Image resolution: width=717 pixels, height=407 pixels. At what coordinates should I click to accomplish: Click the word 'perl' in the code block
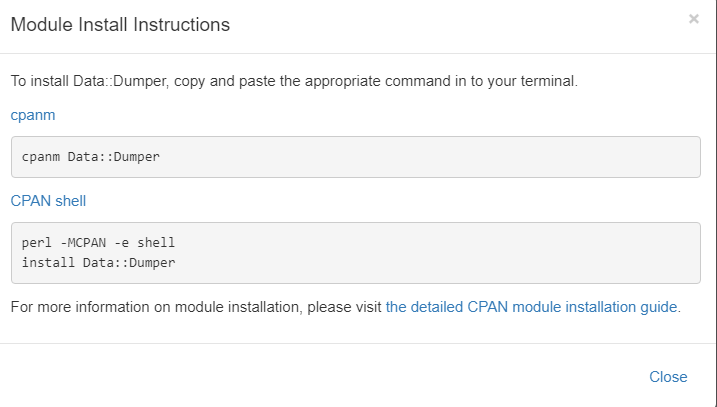coord(37,242)
